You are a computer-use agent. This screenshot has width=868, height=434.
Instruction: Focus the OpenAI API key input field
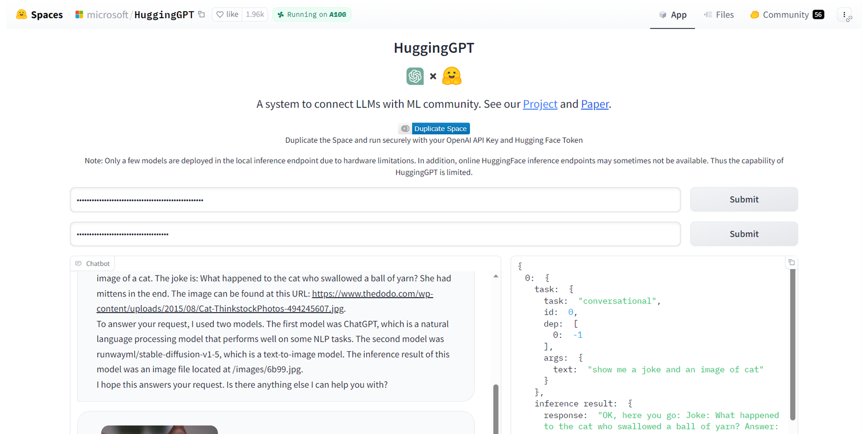pyautogui.click(x=375, y=200)
